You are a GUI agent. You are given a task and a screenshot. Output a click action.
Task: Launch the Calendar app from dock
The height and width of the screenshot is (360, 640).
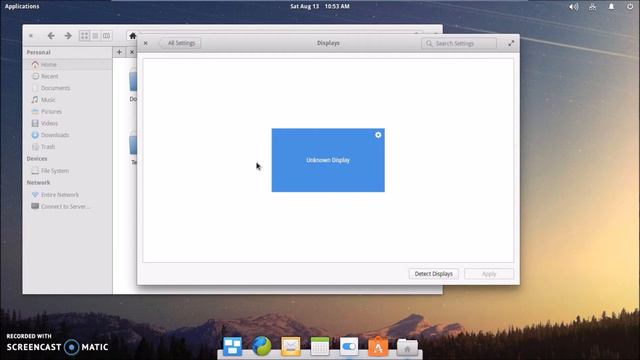pos(320,347)
